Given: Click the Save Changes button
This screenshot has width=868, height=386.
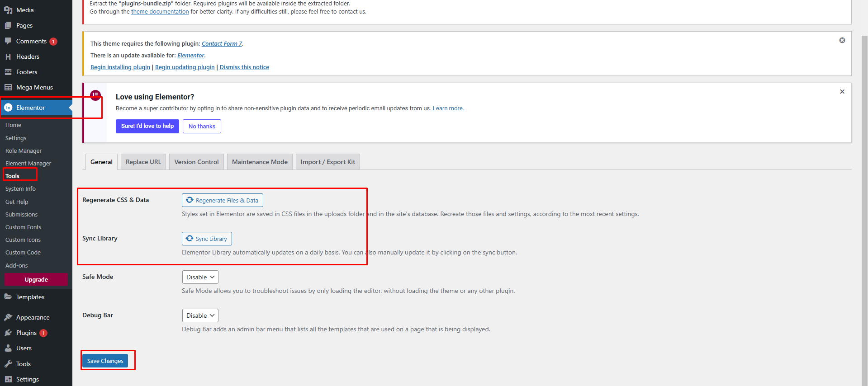Looking at the screenshot, I should click(105, 361).
